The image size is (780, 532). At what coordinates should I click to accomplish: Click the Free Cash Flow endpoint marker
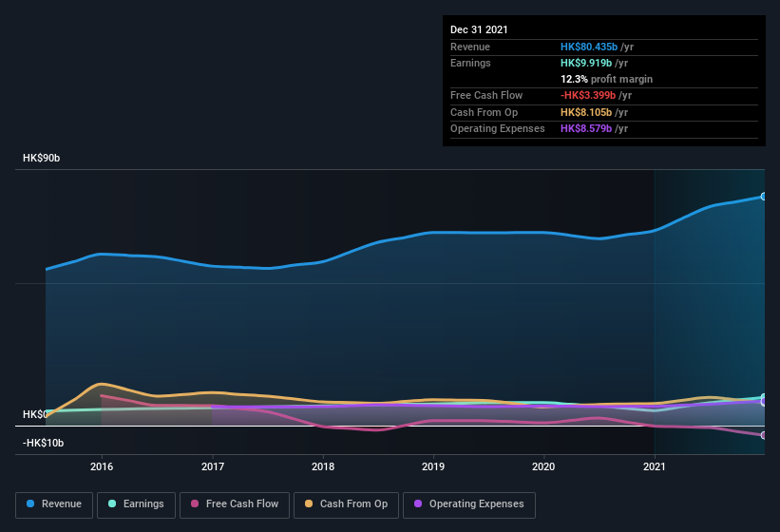pos(763,435)
